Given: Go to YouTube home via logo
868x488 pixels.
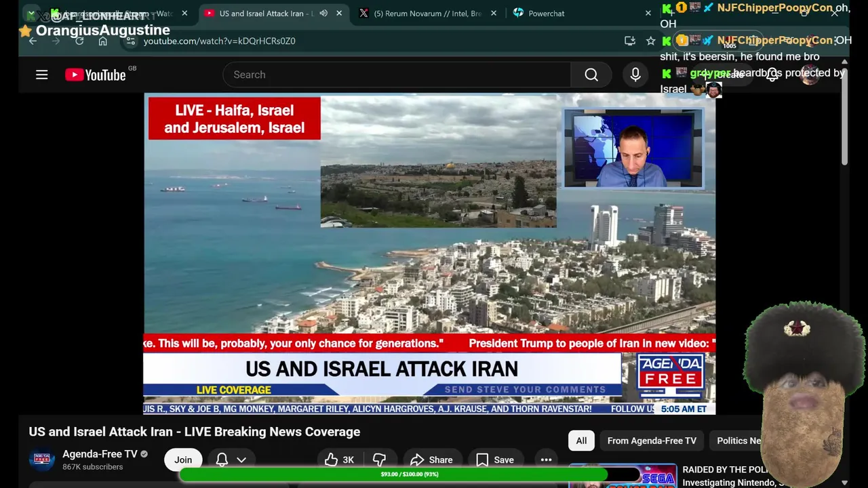Looking at the screenshot, I should (96, 75).
